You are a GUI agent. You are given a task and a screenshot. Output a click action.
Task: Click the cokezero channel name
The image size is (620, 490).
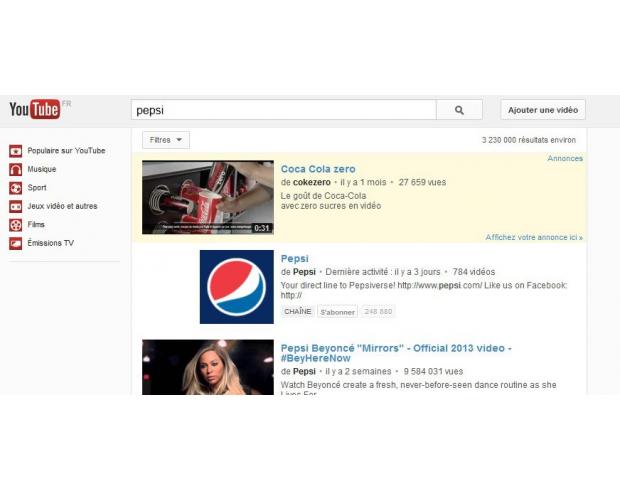[312, 182]
